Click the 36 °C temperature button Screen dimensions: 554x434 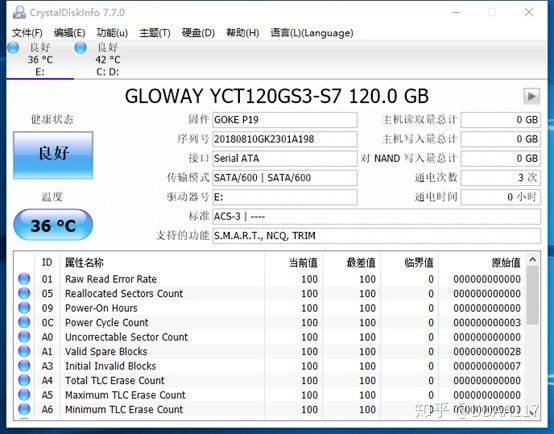click(x=53, y=225)
